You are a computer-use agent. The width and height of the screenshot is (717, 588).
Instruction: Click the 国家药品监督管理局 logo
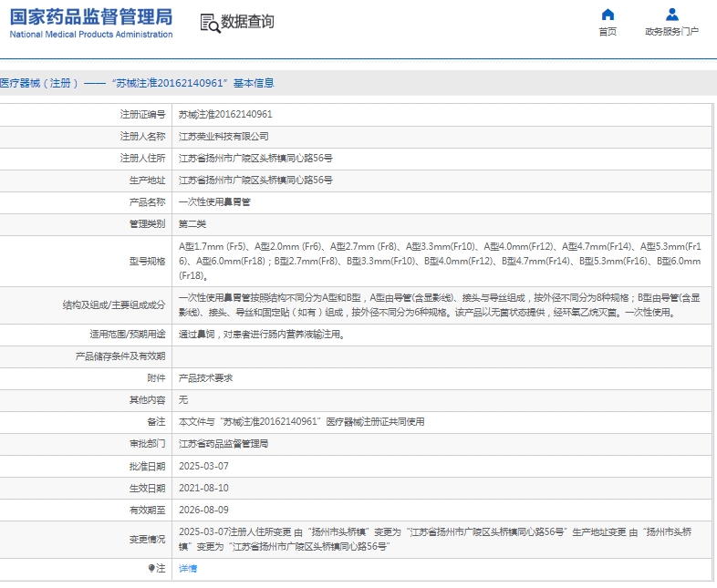click(91, 17)
